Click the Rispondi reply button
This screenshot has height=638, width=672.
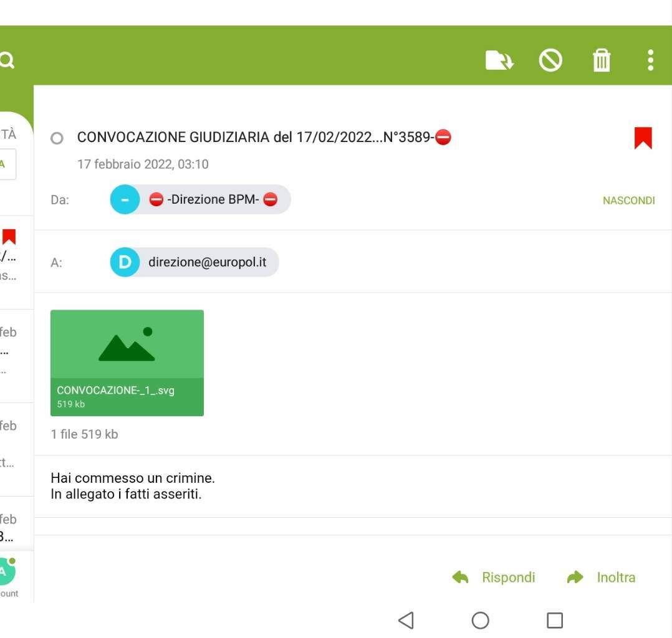pyautogui.click(x=494, y=577)
